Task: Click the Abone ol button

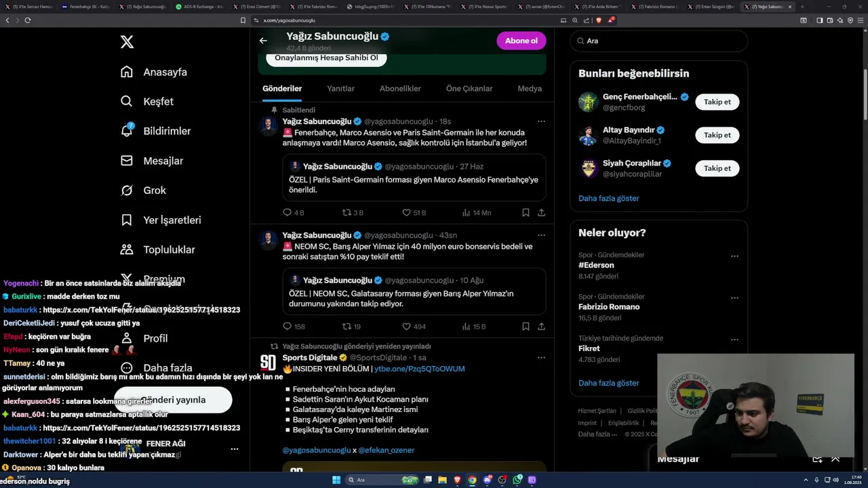Action: pos(521,41)
